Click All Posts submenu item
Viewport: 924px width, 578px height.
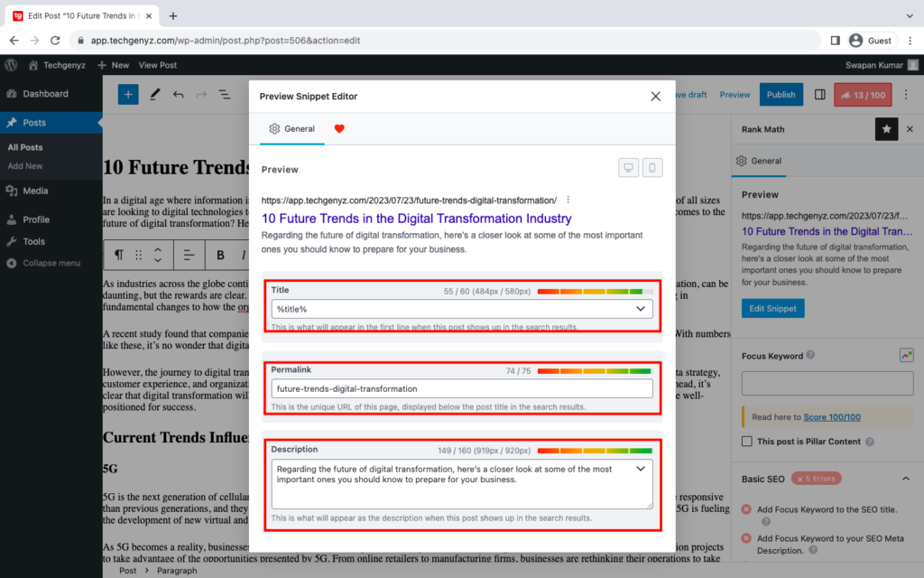25,147
